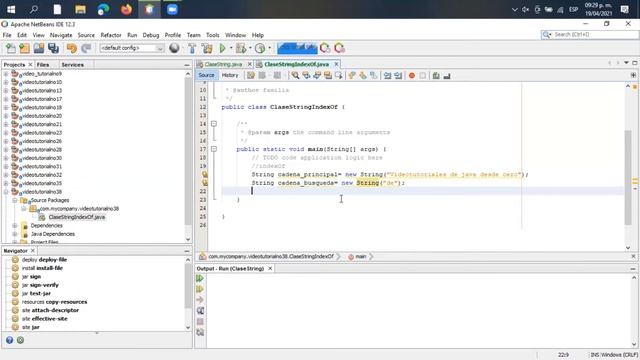Collapse the main method code fold
The width and height of the screenshot is (640, 360).
tap(213, 149)
